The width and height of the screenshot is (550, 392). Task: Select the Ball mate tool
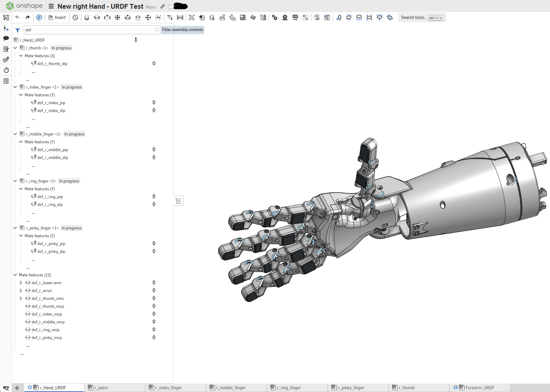(148, 17)
